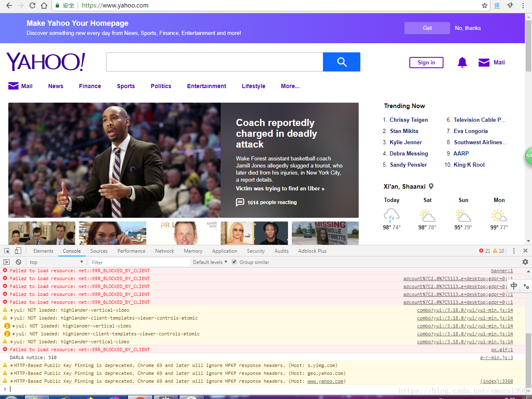Open the Adblock Plus tab
The height and width of the screenshot is (399, 532).
click(312, 251)
